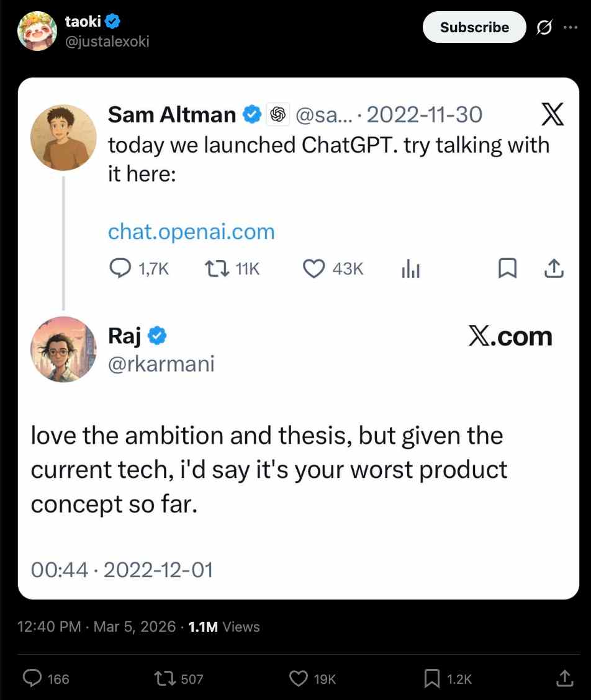591x700 pixels.
Task: Click the OpenAI affiliation badge
Action: tap(277, 114)
